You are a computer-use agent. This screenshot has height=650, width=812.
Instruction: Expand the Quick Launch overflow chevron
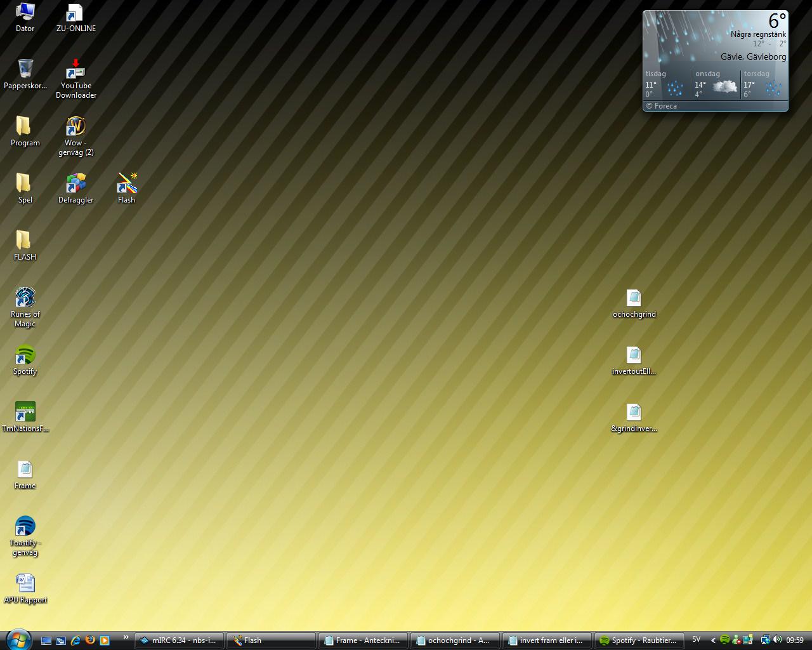pos(126,637)
